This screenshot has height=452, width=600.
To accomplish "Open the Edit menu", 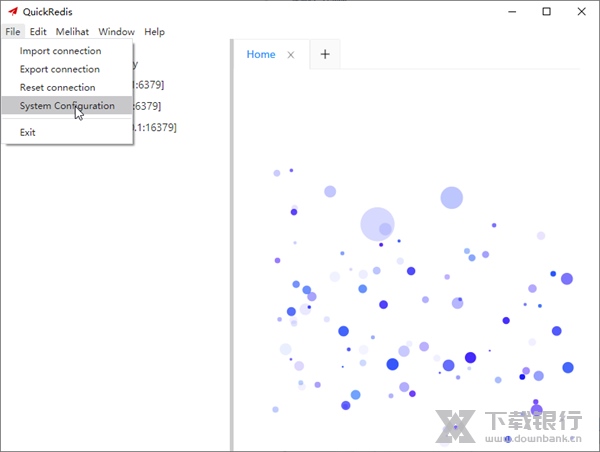I will tap(38, 32).
